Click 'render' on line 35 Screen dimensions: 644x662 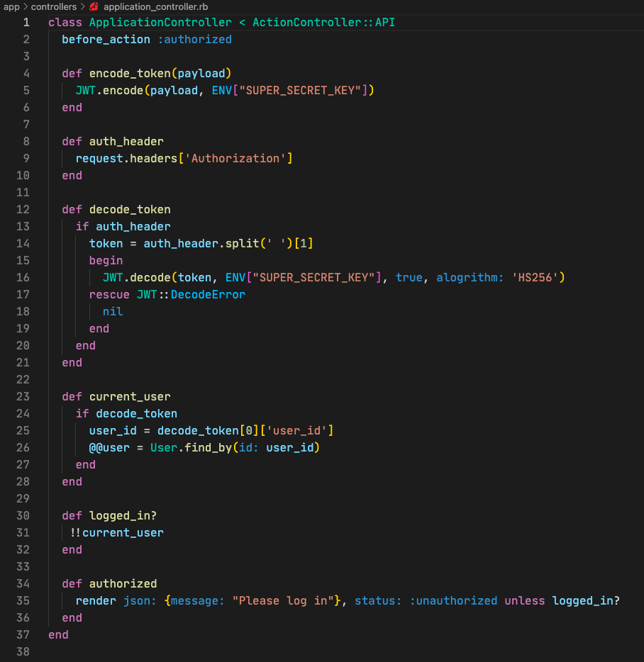(96, 601)
